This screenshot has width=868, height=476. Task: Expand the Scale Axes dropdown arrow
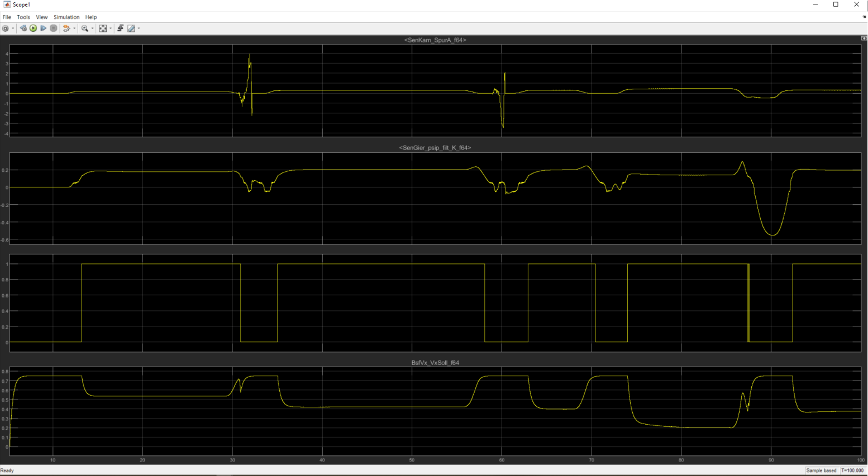coord(111,28)
